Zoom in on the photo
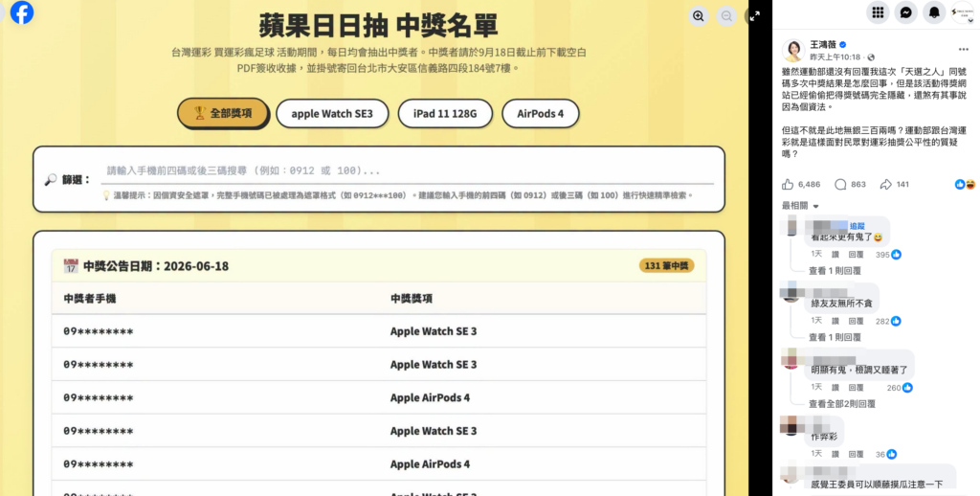Image resolution: width=980 pixels, height=496 pixels. tap(699, 16)
